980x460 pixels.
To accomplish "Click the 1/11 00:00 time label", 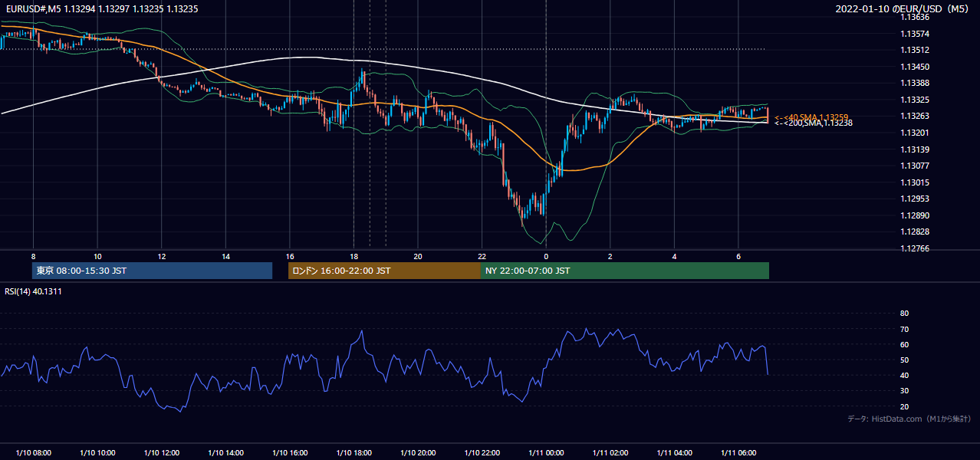I will (x=546, y=452).
